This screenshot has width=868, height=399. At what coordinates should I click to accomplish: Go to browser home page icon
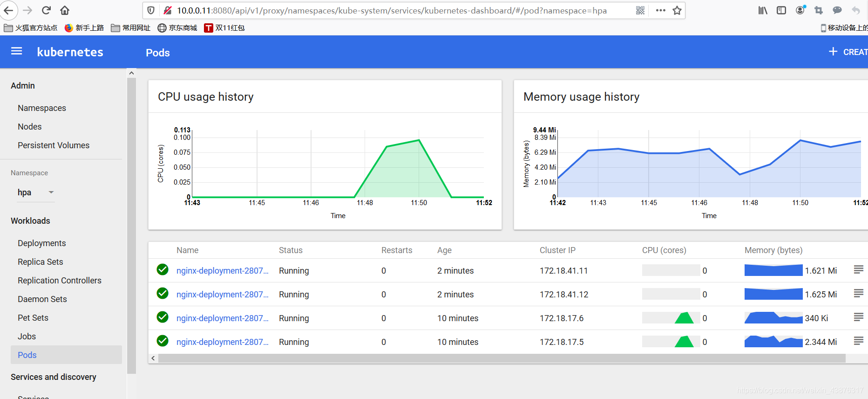[65, 10]
